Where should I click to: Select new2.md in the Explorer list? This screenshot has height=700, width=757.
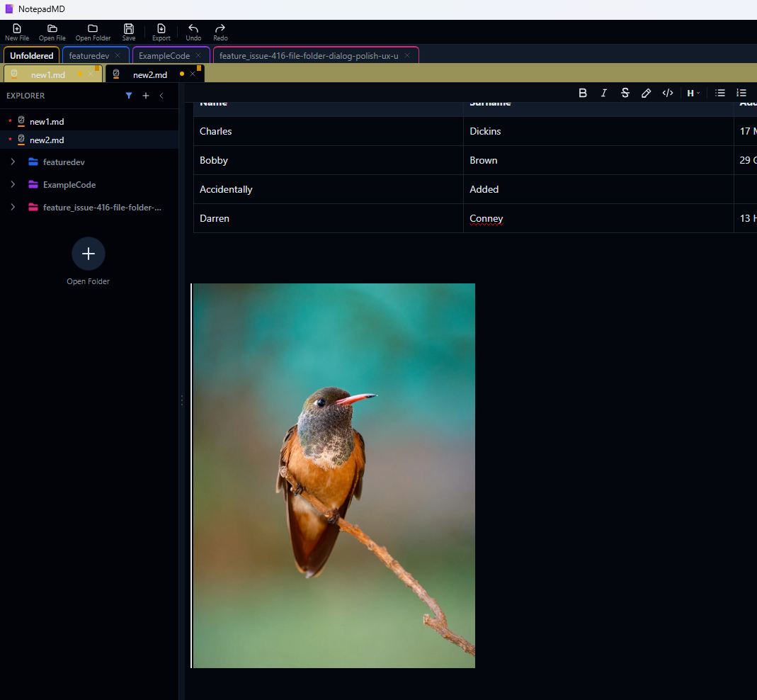(x=89, y=140)
